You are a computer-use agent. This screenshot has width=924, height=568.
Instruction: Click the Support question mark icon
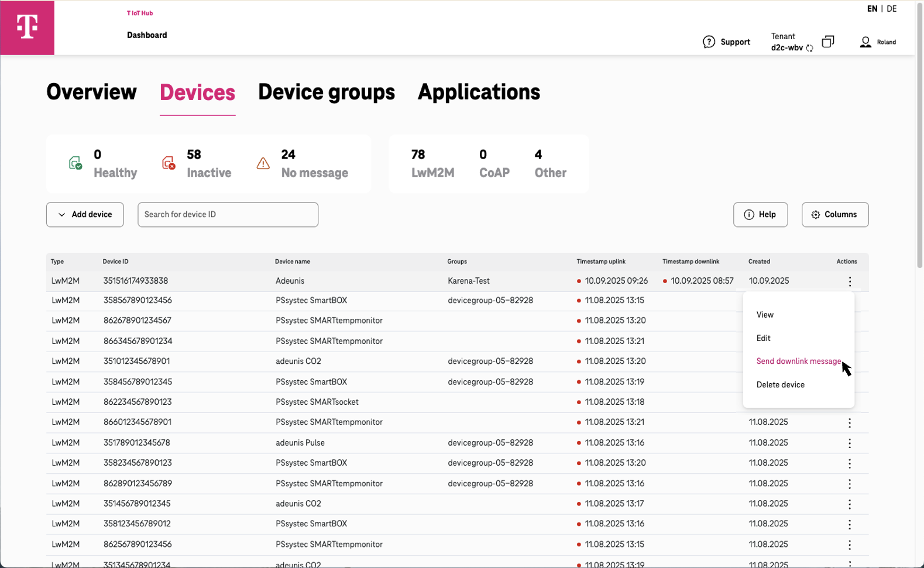pyautogui.click(x=709, y=42)
